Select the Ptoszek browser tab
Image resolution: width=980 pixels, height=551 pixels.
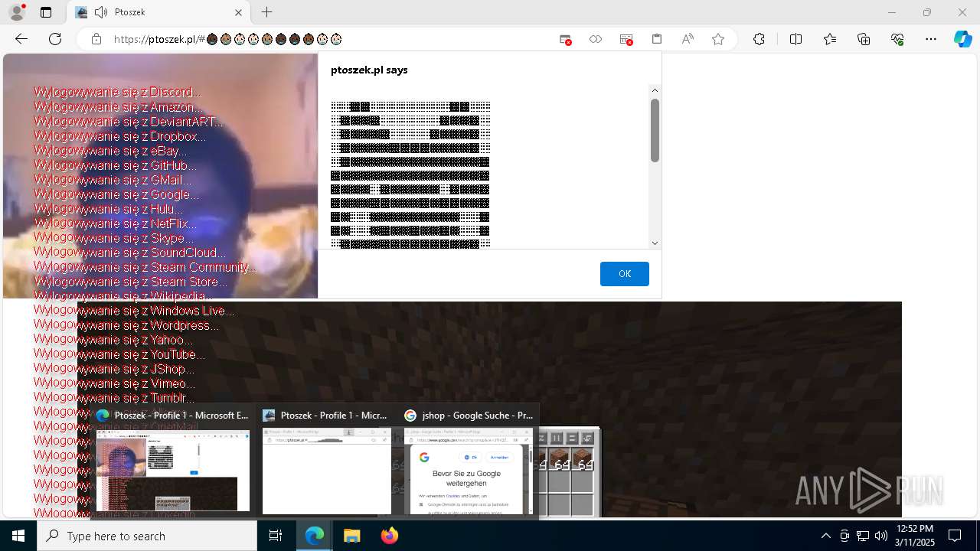[x=158, y=12]
